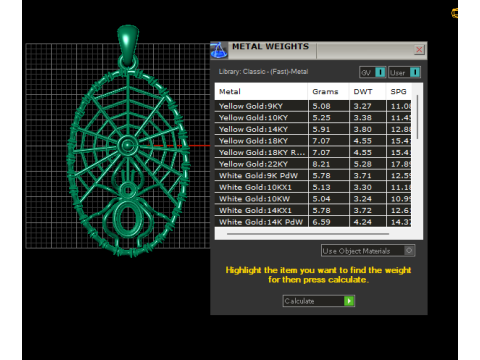Click the pendant bail at top

[x=128, y=45]
